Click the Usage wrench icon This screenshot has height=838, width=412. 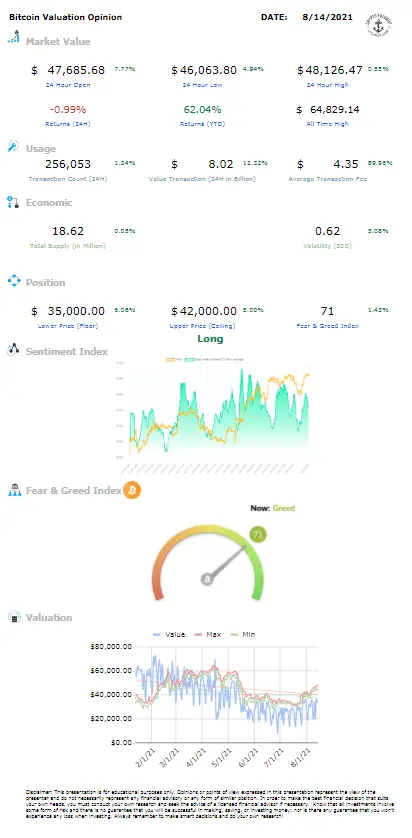coord(13,146)
